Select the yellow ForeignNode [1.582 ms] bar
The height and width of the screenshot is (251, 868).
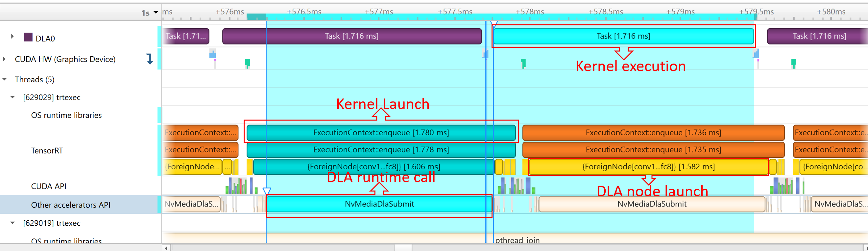click(x=648, y=167)
